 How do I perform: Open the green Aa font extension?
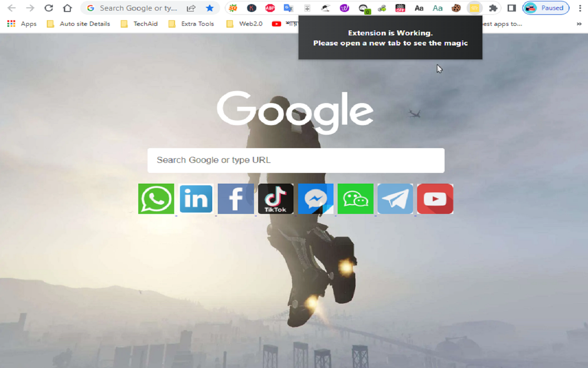[x=437, y=8]
